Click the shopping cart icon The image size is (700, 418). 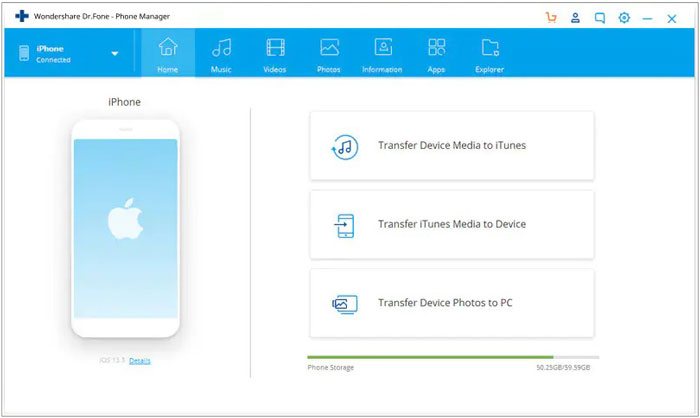[551, 17]
